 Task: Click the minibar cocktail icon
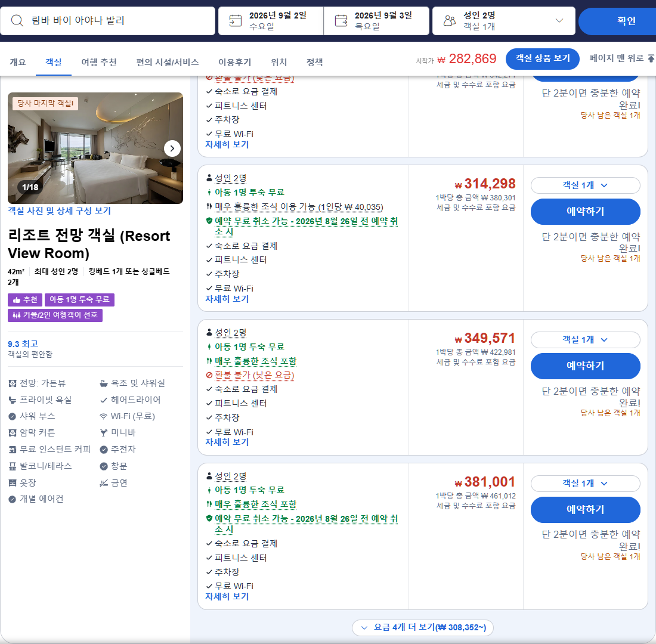point(103,433)
